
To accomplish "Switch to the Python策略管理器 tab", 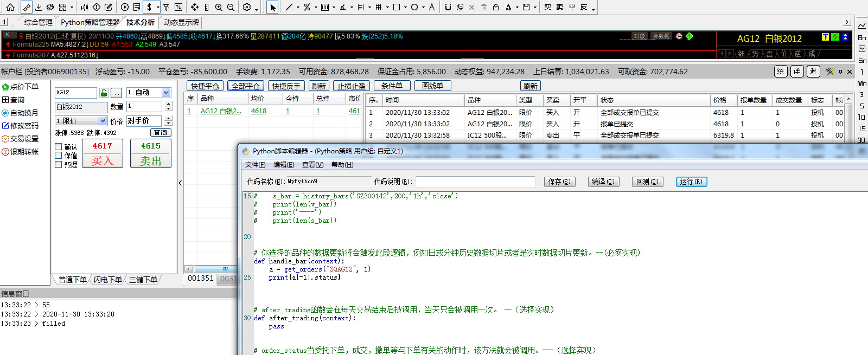I will point(90,22).
